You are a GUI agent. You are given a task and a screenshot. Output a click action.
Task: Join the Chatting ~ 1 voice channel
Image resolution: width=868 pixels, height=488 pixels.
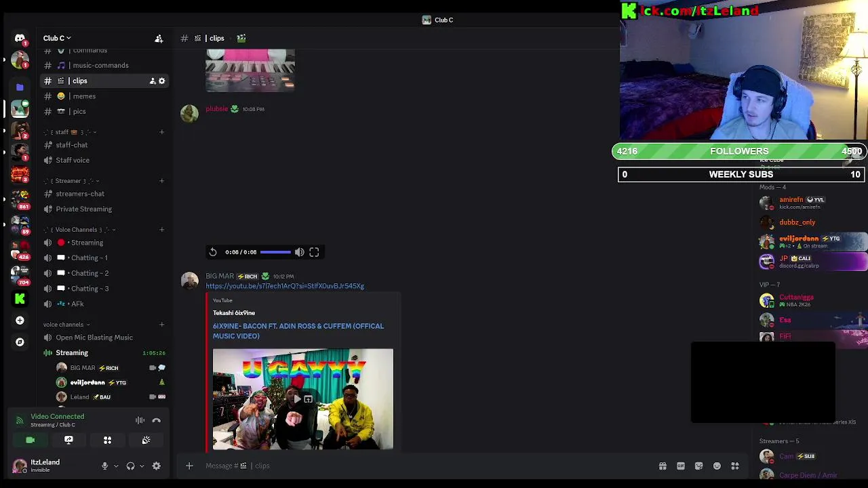pyautogui.click(x=104, y=258)
